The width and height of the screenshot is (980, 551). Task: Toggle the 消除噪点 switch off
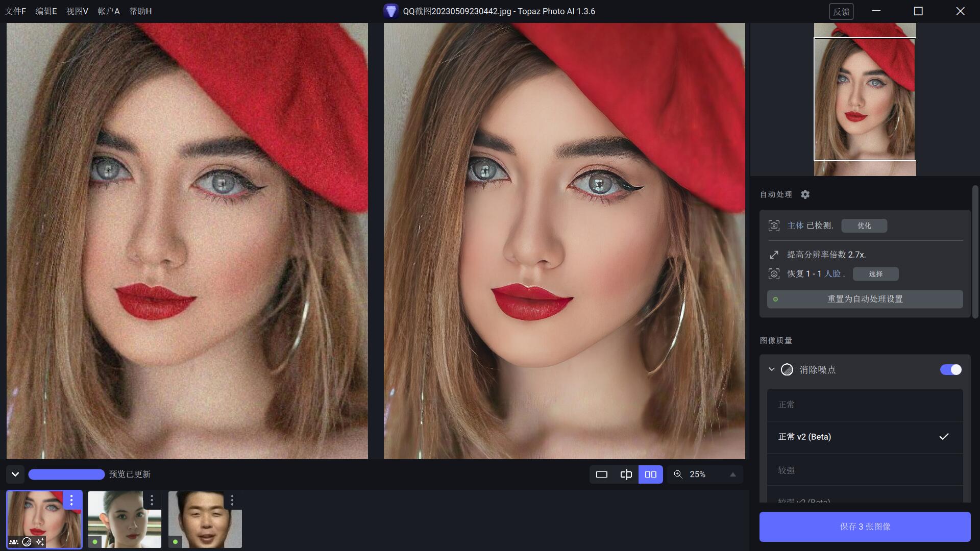951,369
